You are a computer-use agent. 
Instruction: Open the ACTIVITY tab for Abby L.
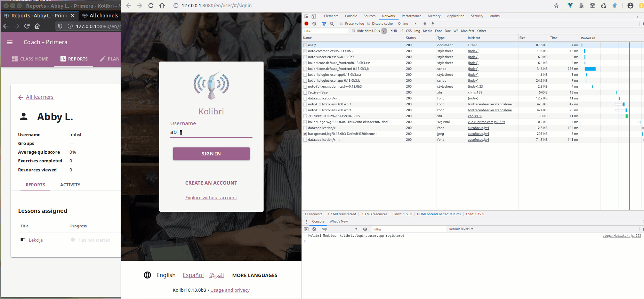70,185
